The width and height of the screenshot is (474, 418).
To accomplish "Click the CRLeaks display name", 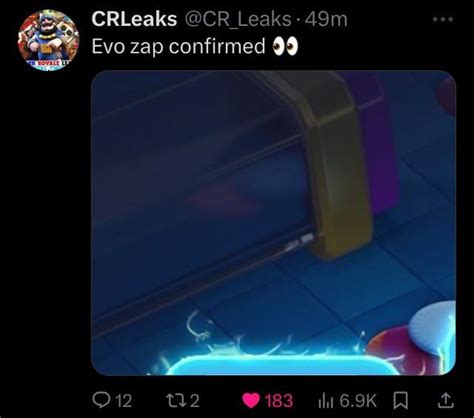I will [134, 19].
